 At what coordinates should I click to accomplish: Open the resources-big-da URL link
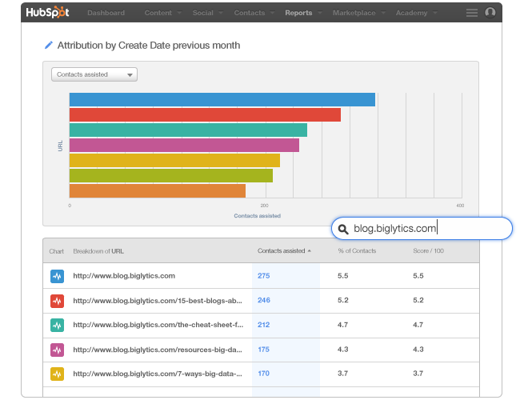158,350
